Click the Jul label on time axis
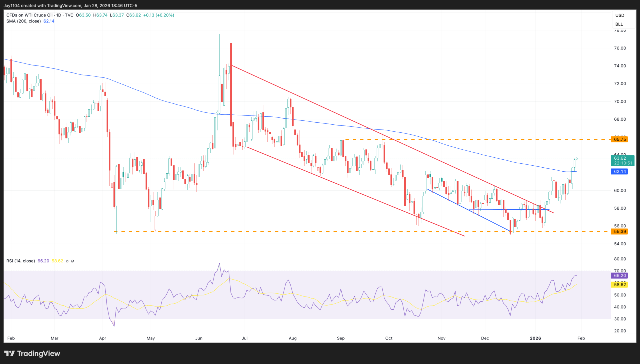Viewport: 640px width, 364px height. 244,338
